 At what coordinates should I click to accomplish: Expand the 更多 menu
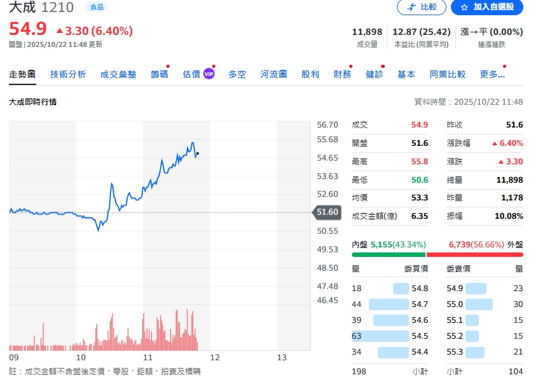pos(492,74)
